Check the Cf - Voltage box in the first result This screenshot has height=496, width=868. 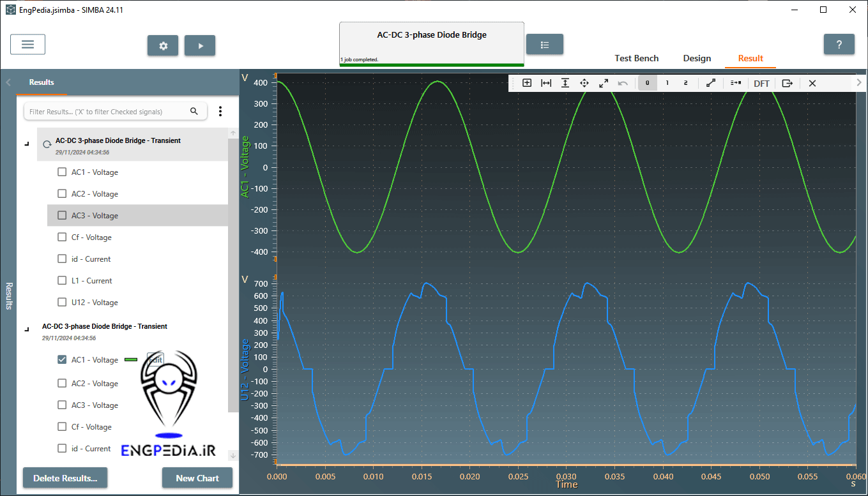coord(62,237)
